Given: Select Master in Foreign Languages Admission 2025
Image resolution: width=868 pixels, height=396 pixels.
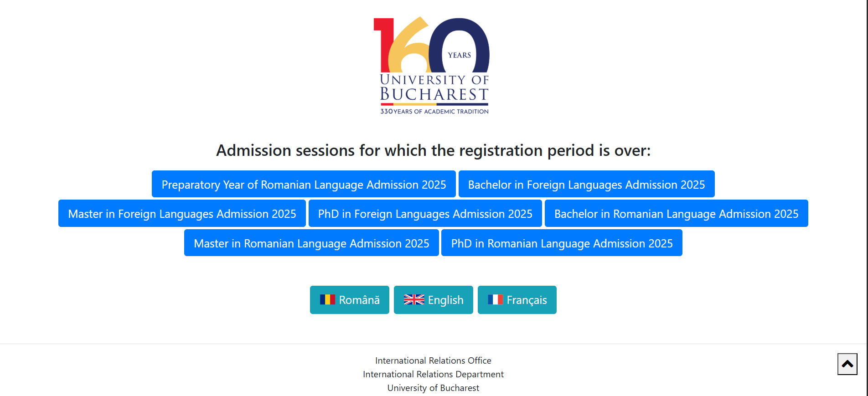Looking at the screenshot, I should click(x=182, y=213).
